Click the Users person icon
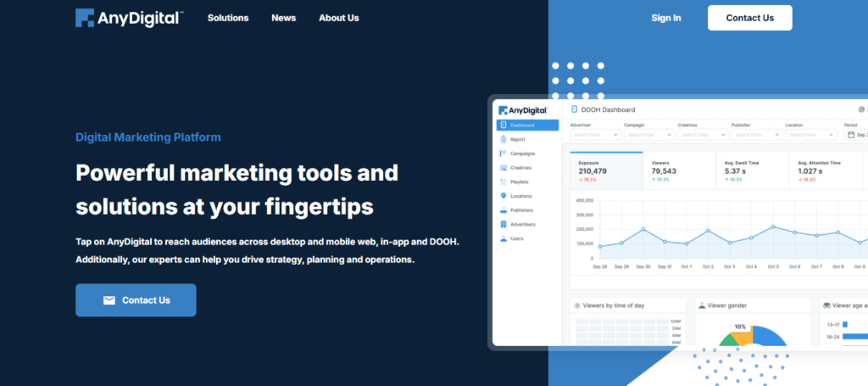 pos(504,238)
